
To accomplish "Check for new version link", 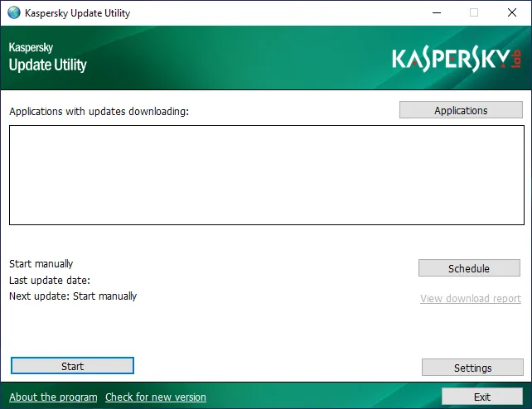I will click(x=156, y=397).
